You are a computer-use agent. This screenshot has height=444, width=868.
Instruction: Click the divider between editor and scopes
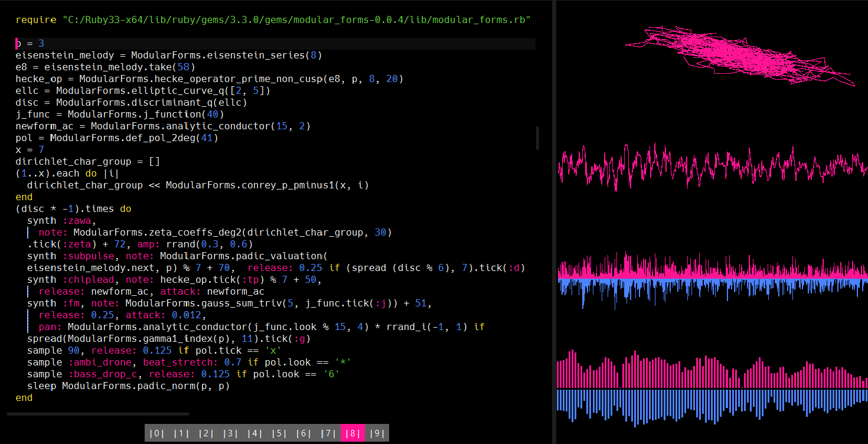click(x=554, y=222)
